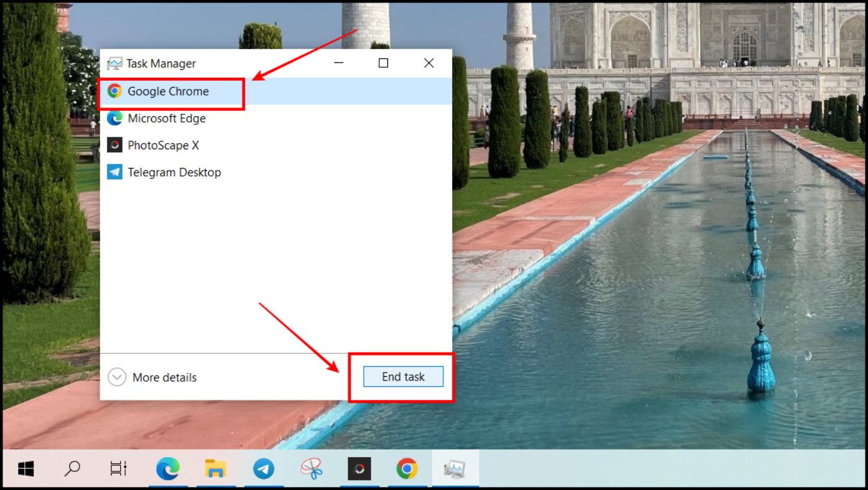Open Snipping Tool from the taskbar

point(312,469)
